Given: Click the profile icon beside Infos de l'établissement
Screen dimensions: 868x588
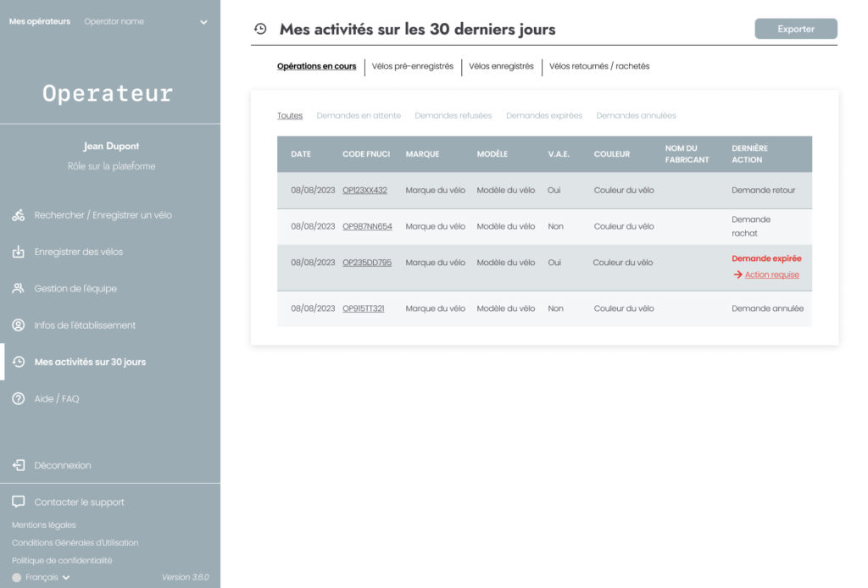Looking at the screenshot, I should pyautogui.click(x=19, y=325).
